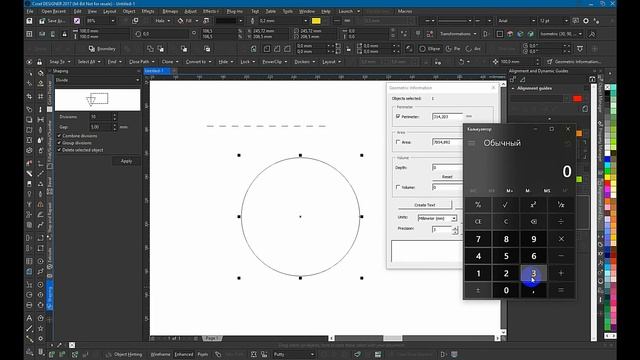Click the Geometric Information toolbar button

(x=573, y=62)
